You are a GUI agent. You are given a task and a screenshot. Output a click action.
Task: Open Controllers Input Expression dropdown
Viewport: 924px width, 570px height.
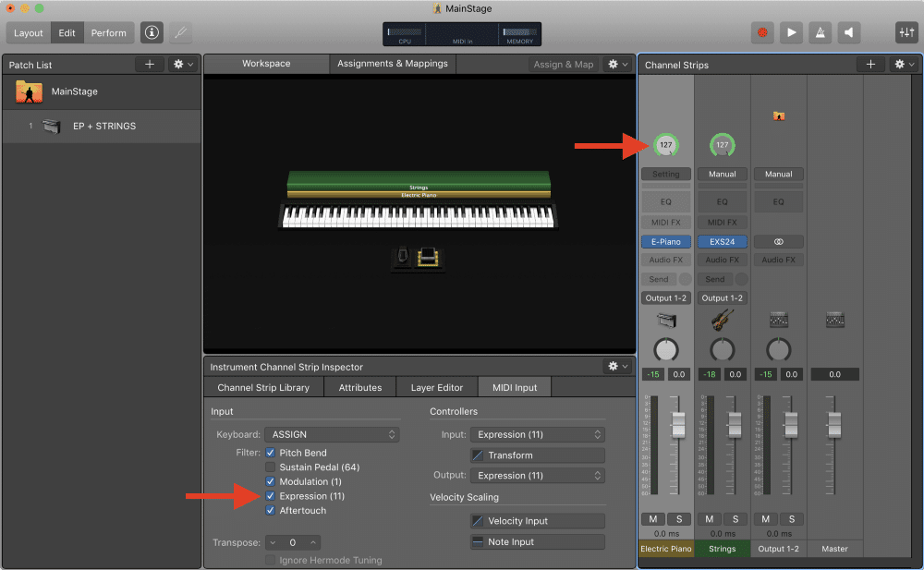point(538,434)
